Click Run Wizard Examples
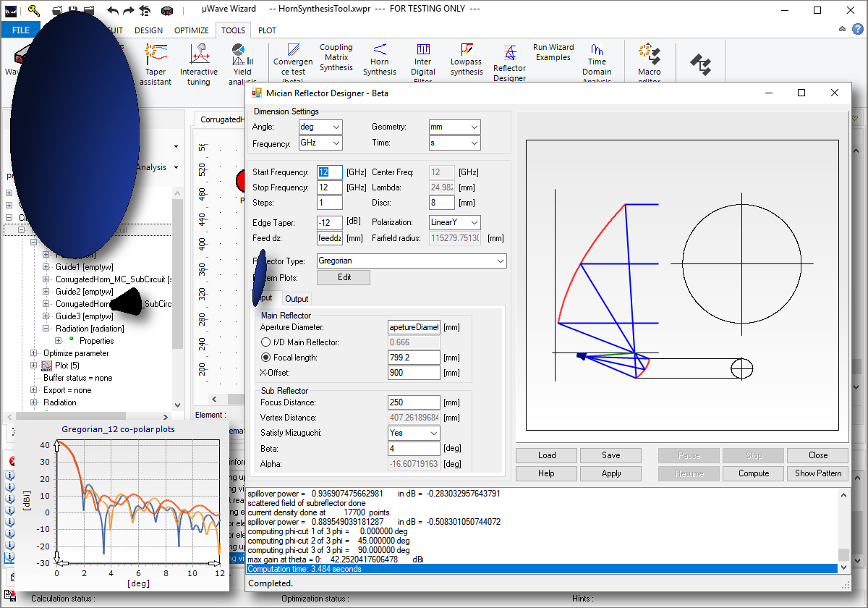868x608 pixels. pyautogui.click(x=553, y=52)
